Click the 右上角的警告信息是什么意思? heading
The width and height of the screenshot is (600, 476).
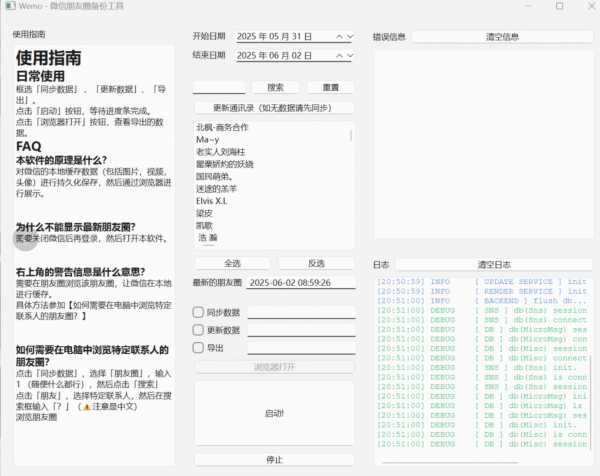pos(80,272)
